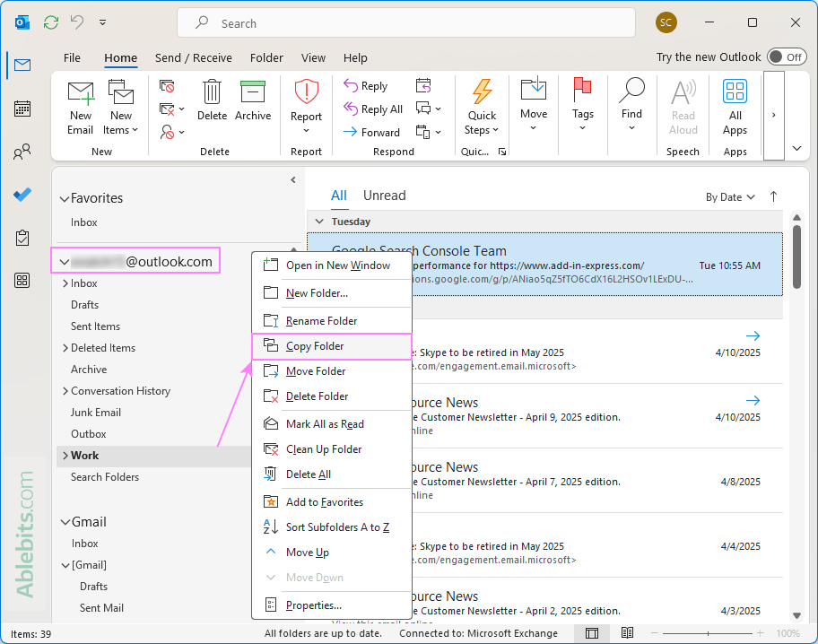818x644 pixels.
Task: Reverse sort order with the up arrow
Action: pyautogui.click(x=773, y=196)
